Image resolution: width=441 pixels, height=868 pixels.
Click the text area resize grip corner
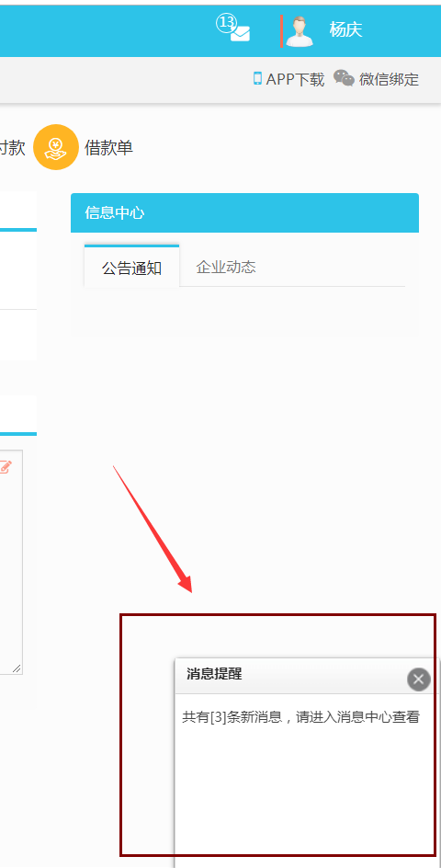(17, 668)
